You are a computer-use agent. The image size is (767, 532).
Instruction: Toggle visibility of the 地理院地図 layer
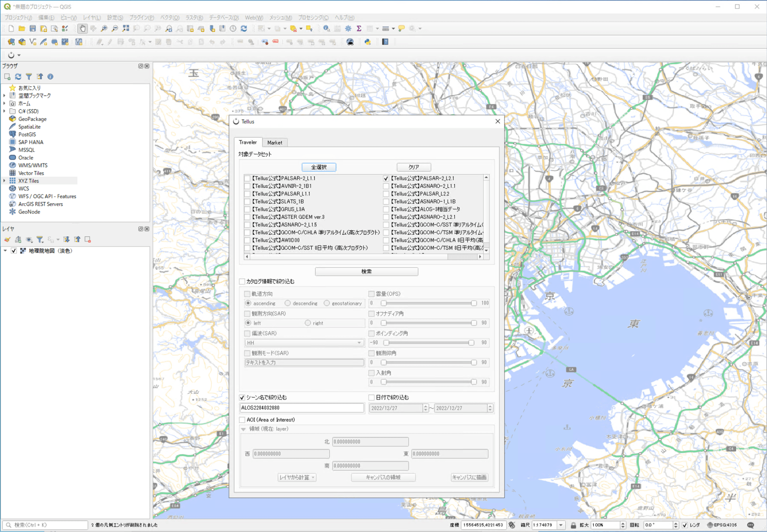click(14, 251)
